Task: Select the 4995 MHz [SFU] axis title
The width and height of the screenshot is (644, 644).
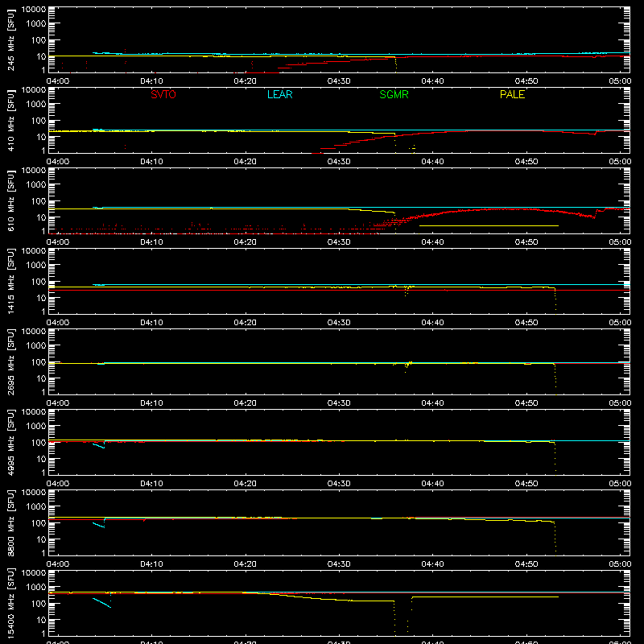Action: (x=10, y=442)
